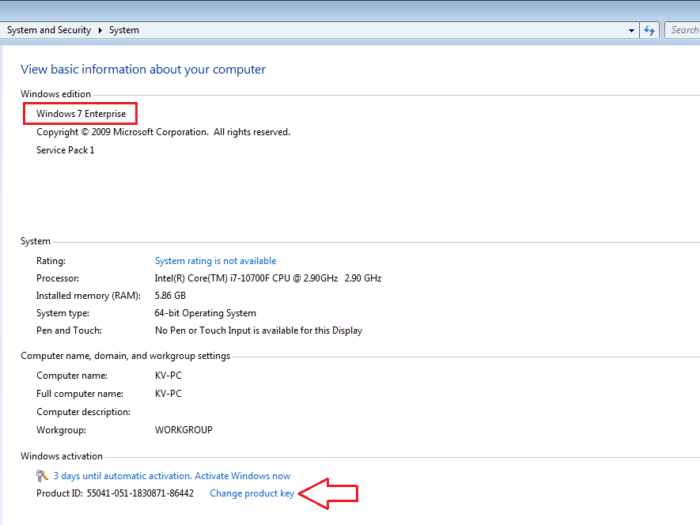Click the Product ID 55041-051-1830871-86442 text
This screenshot has height=525, width=700.
tap(115, 493)
